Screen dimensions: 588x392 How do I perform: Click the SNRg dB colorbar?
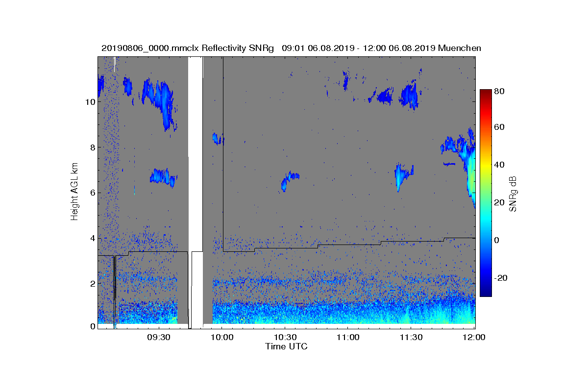(486, 193)
